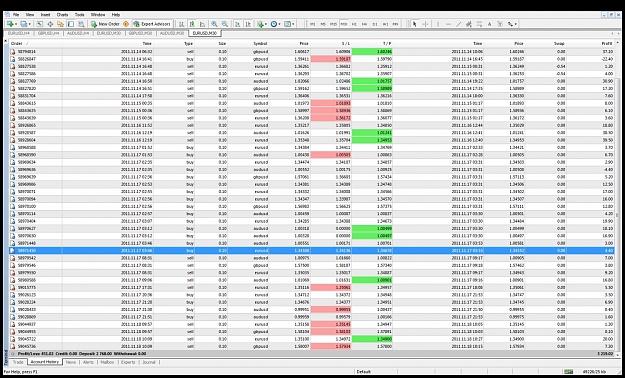Open the Insert menu
625x378 pixels.
click(45, 15)
